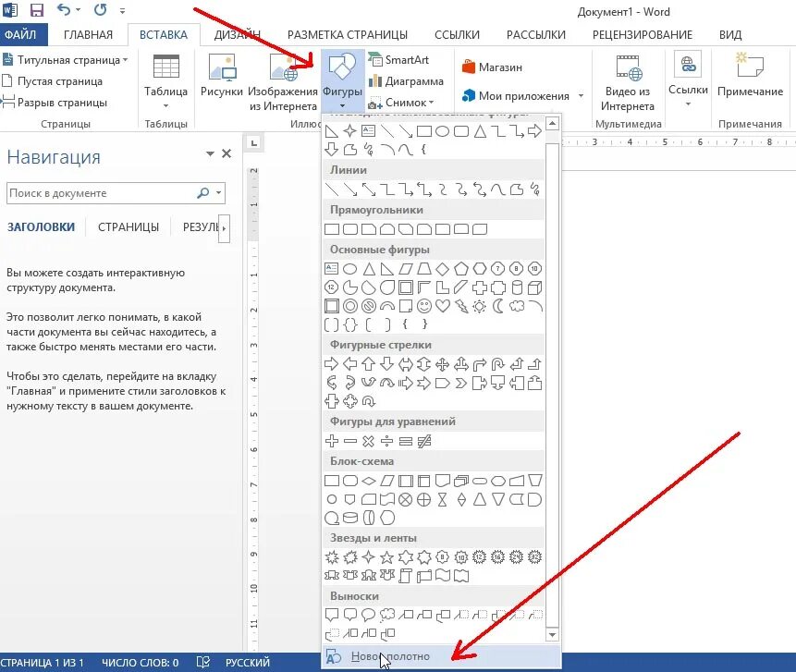Click the РУССКИЙ language indicator
The height and width of the screenshot is (672, 796).
(x=248, y=663)
